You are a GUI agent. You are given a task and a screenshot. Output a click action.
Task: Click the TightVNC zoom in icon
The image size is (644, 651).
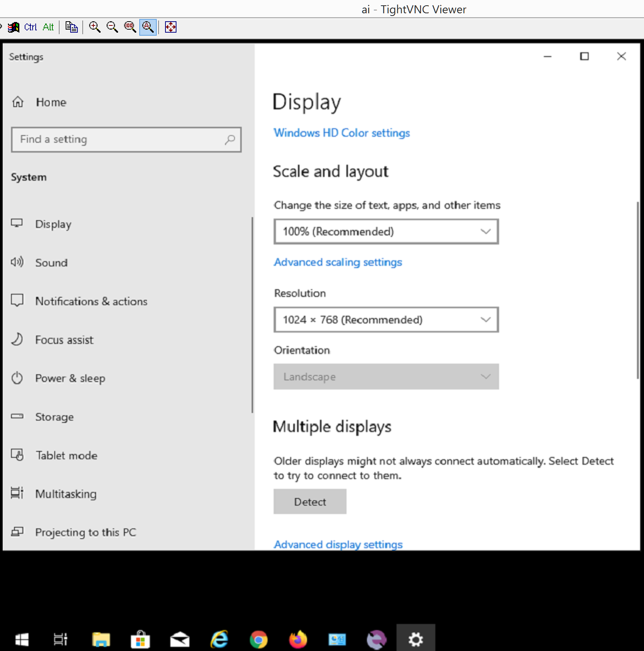click(x=94, y=27)
